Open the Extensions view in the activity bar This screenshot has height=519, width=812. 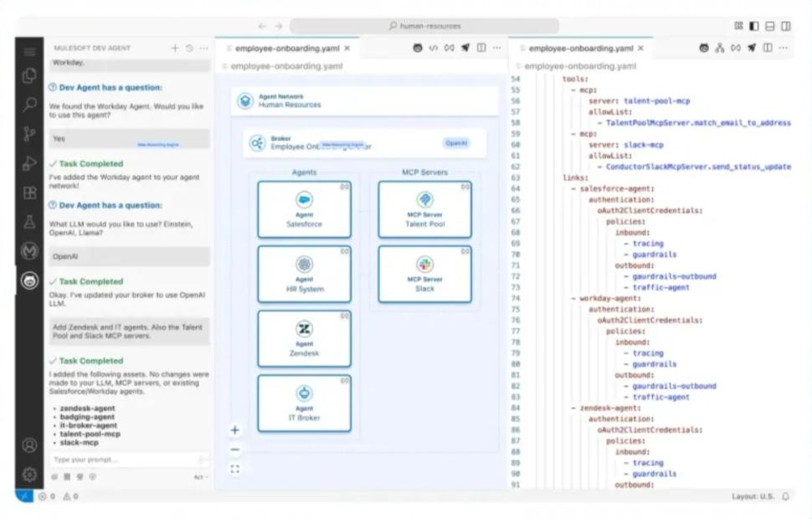tap(29, 193)
